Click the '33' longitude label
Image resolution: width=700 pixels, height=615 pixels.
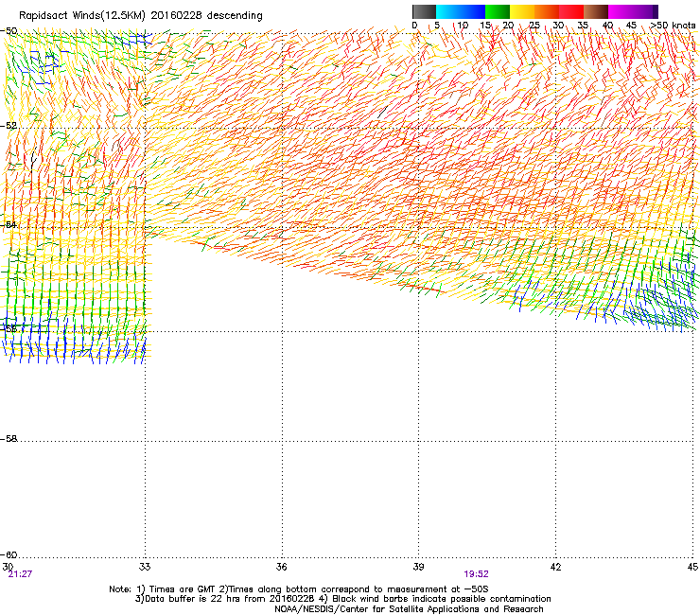[145, 567]
